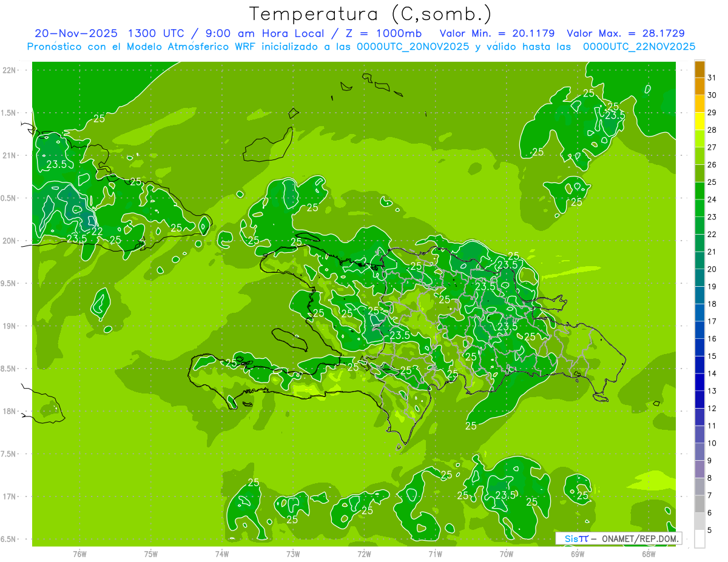Click the 21N latitude label
The width and height of the screenshot is (728, 562).
[x=8, y=155]
